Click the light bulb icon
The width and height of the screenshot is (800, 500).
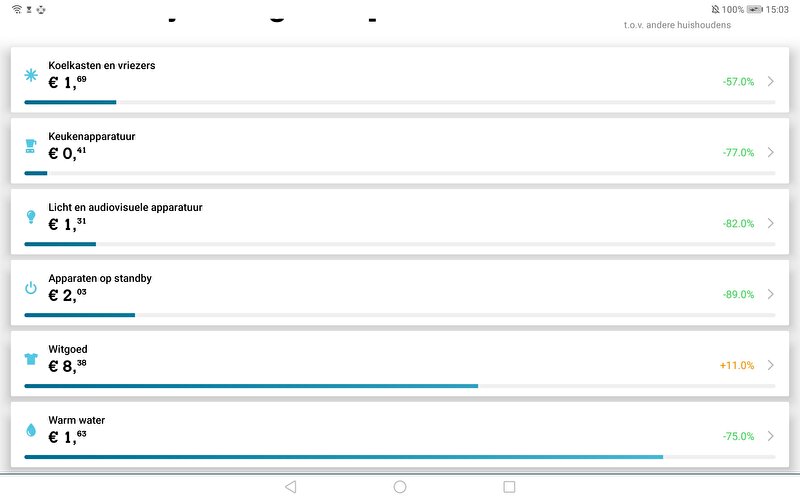tap(30, 217)
